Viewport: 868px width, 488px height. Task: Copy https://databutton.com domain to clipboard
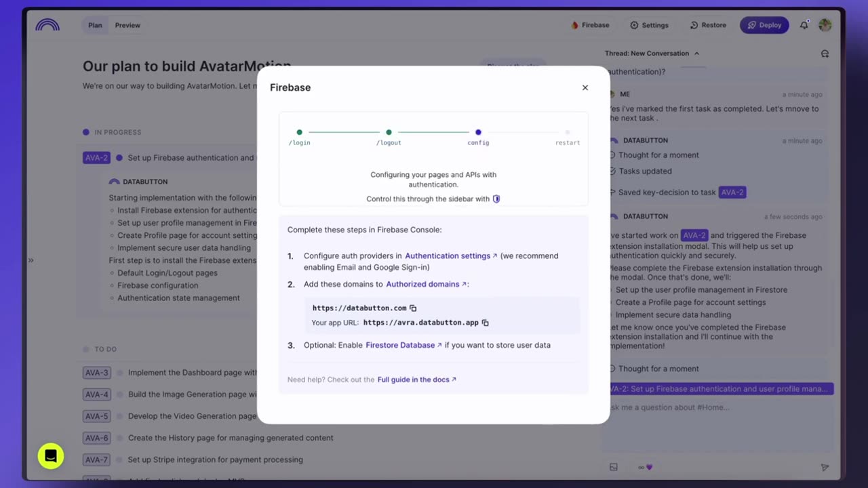[x=413, y=308]
